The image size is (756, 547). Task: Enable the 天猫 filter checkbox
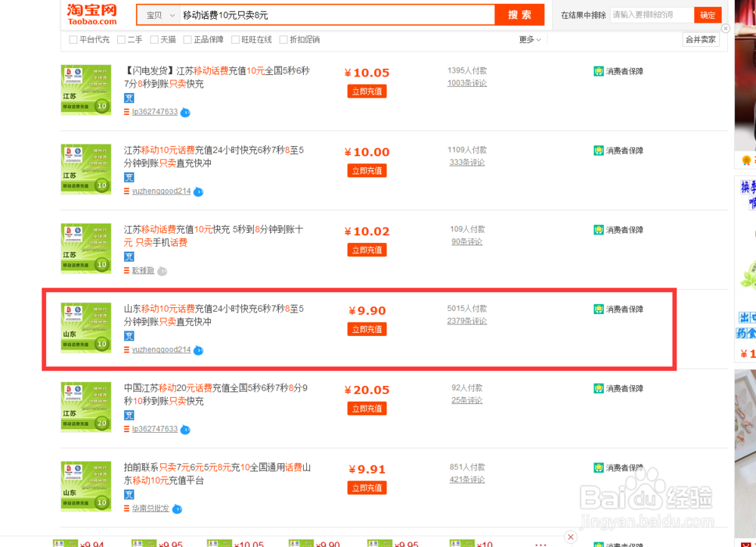click(155, 39)
